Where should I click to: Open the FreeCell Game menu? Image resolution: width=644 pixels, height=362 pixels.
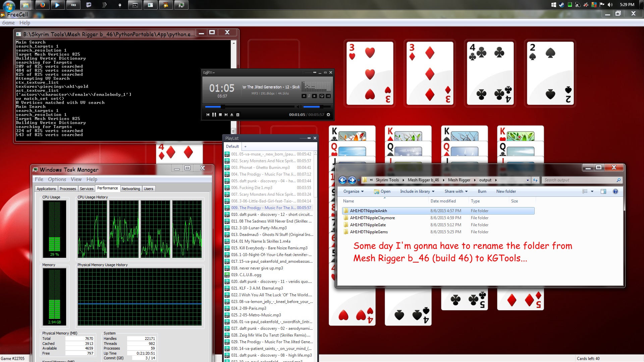point(8,23)
